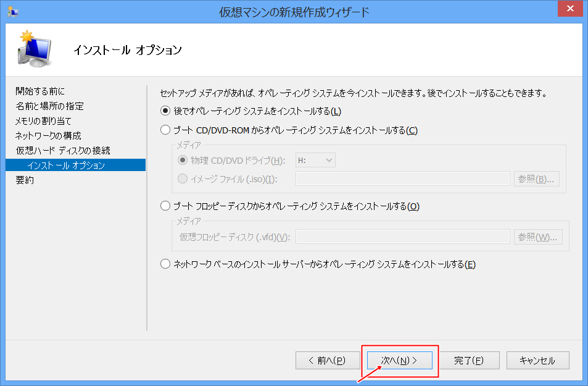Click 参照(B)... browse button for ISO

(x=536, y=179)
